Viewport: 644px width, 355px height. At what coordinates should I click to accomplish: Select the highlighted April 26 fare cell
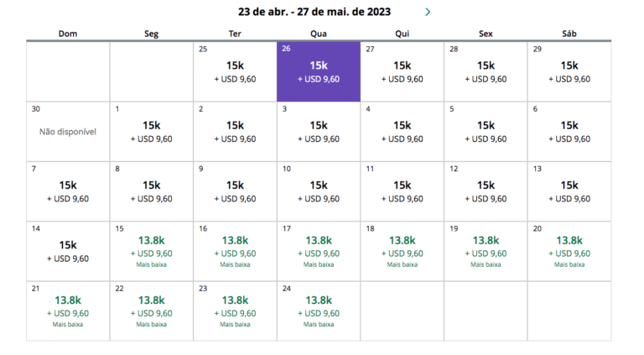point(319,71)
